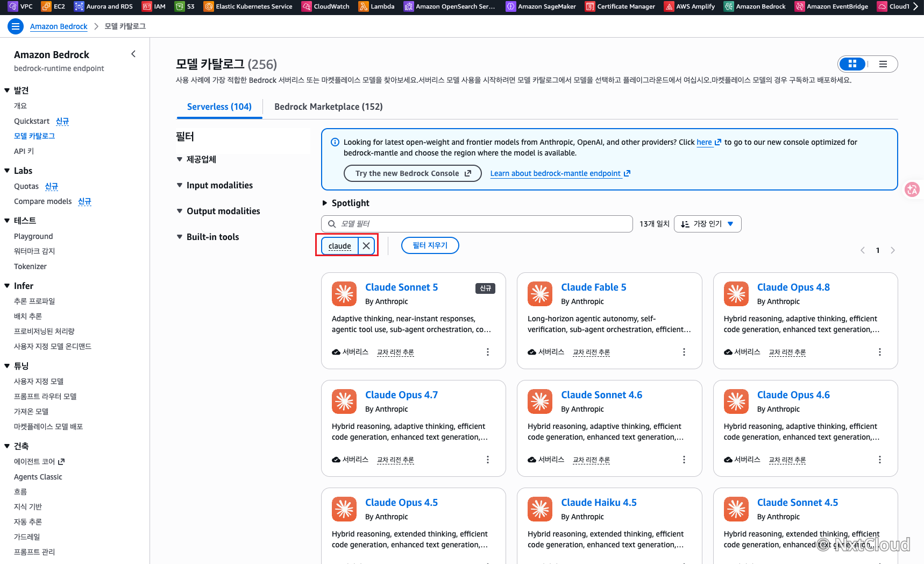924x564 pixels.
Task: Focus the 모델 필터 search field
Action: pos(477,224)
